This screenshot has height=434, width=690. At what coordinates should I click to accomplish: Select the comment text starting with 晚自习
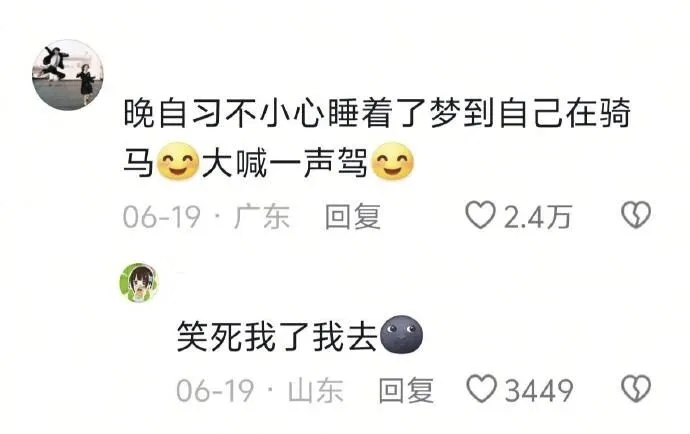377,138
